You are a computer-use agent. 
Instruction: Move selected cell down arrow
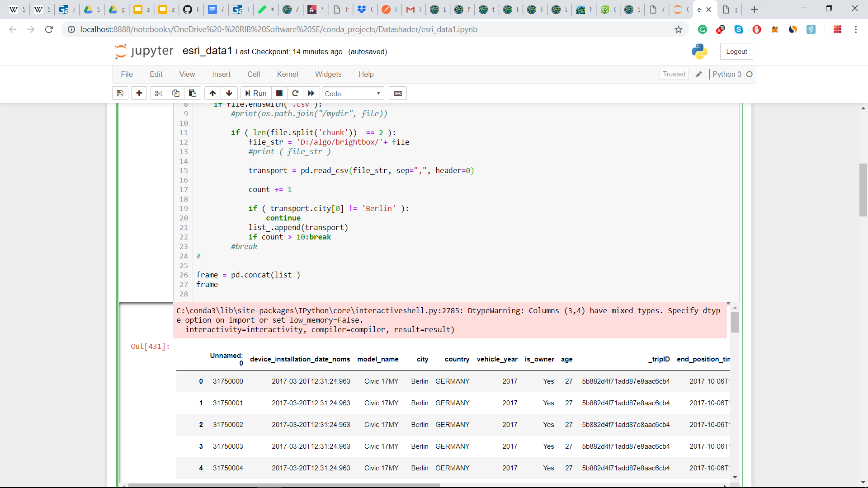point(229,93)
